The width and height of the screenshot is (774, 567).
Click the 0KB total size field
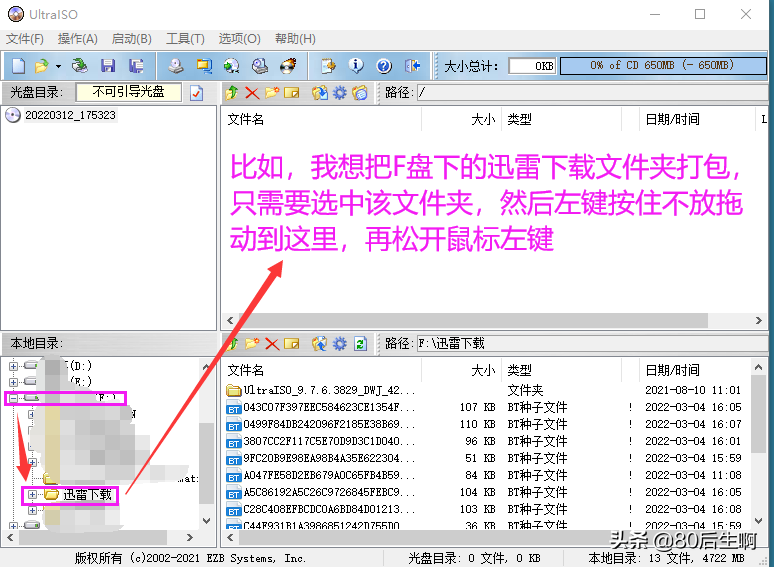click(532, 66)
